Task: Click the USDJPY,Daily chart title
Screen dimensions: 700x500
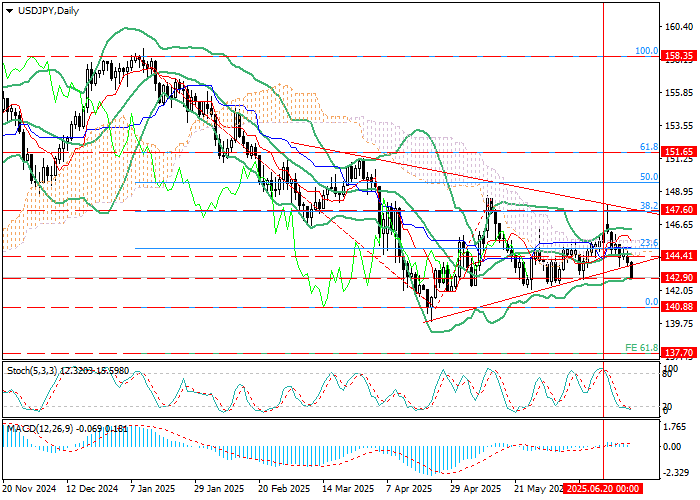Action: [48, 11]
